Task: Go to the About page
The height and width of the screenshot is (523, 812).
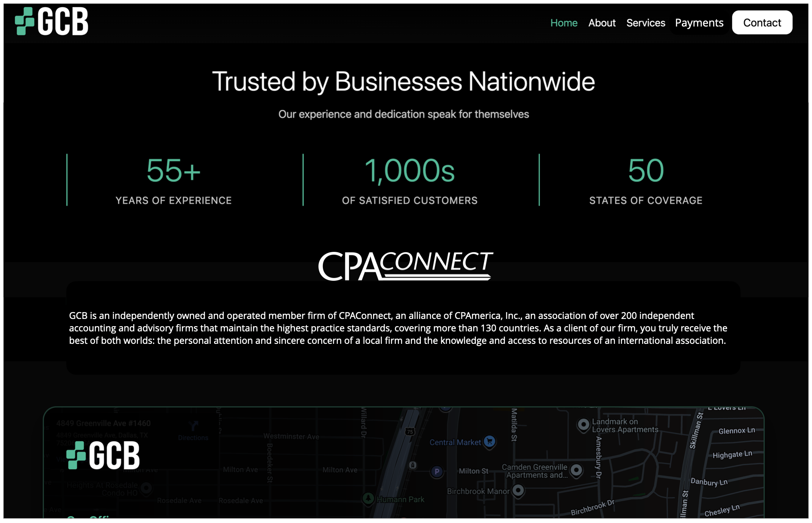Action: 602,23
